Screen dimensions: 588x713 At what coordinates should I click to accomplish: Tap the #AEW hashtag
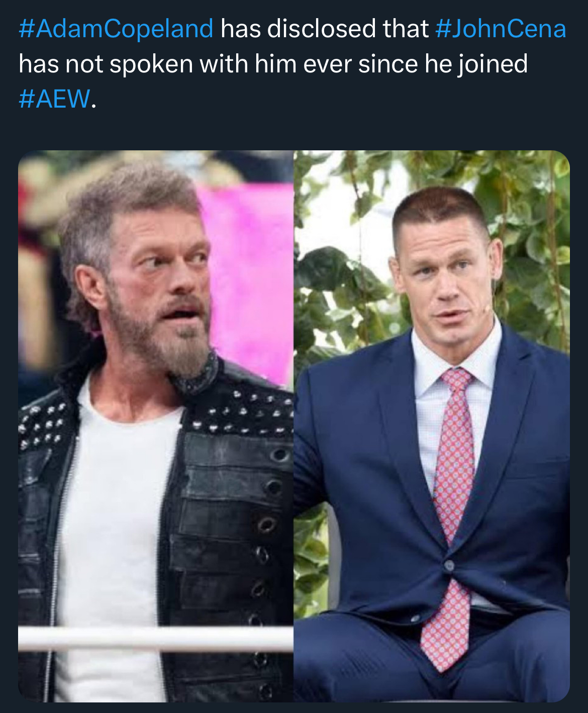[x=55, y=98]
